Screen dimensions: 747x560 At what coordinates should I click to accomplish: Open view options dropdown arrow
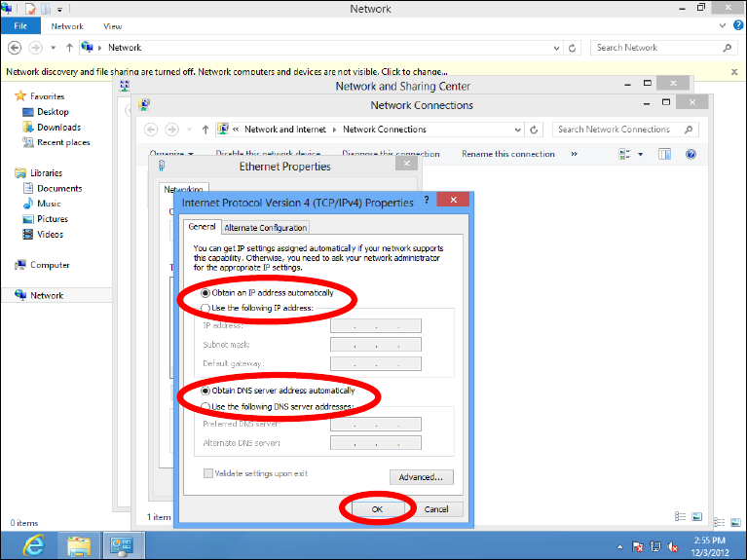640,155
